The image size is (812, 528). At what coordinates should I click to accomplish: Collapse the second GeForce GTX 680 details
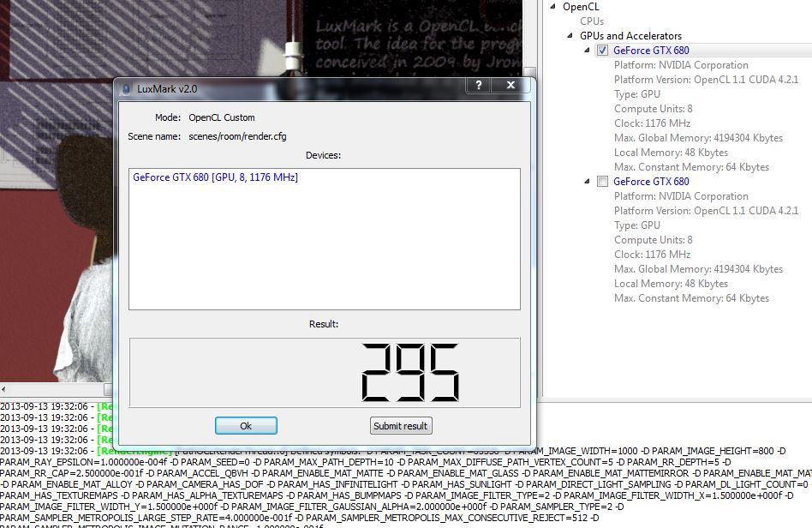pyautogui.click(x=587, y=182)
